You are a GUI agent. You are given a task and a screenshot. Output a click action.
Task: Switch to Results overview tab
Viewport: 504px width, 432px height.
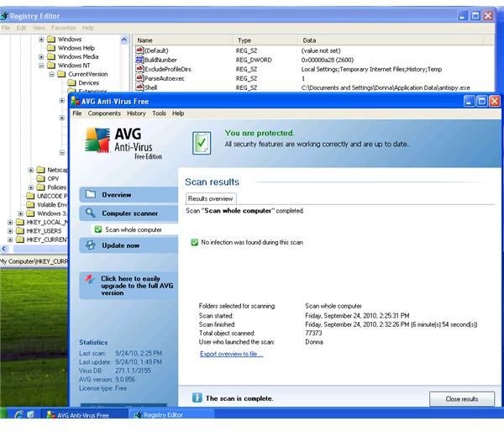point(211,199)
